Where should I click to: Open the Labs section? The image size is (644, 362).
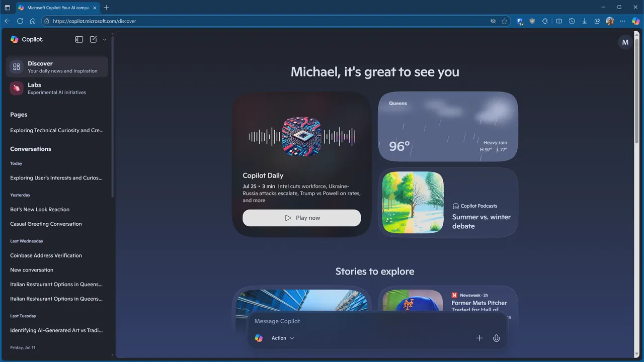point(57,88)
